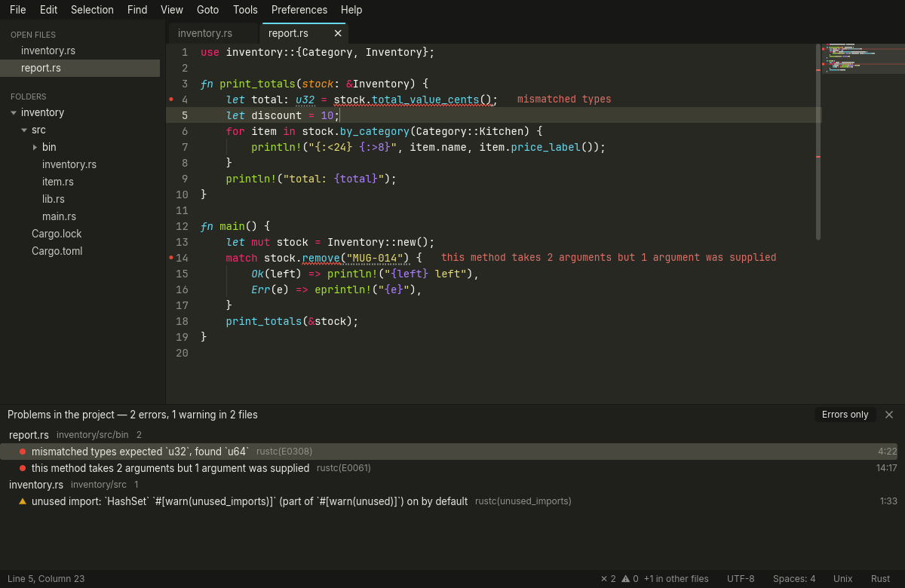Open the Goto menu
The width and height of the screenshot is (905, 588).
click(207, 10)
